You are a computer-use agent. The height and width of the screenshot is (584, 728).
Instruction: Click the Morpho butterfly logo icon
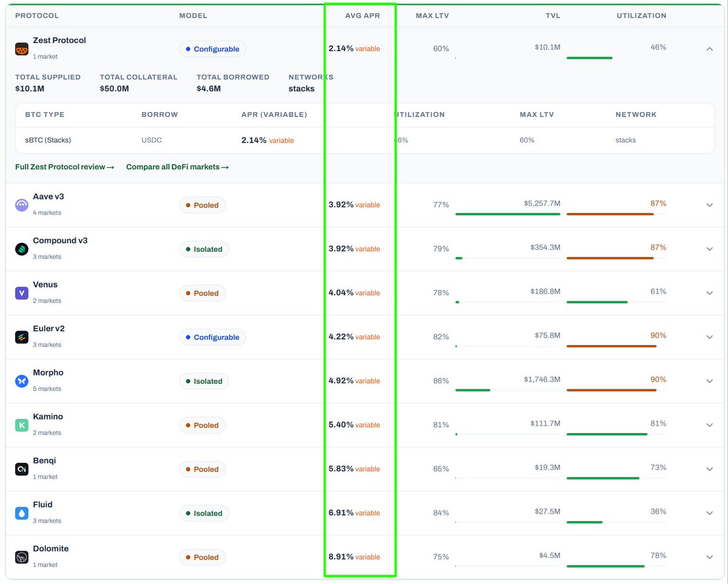point(22,381)
